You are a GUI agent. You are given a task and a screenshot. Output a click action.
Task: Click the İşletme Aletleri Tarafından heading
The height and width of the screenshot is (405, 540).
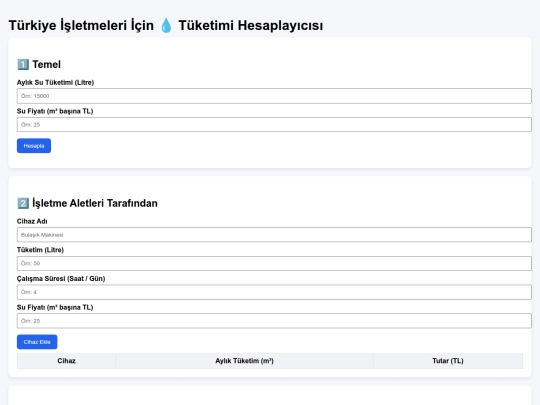(95, 203)
